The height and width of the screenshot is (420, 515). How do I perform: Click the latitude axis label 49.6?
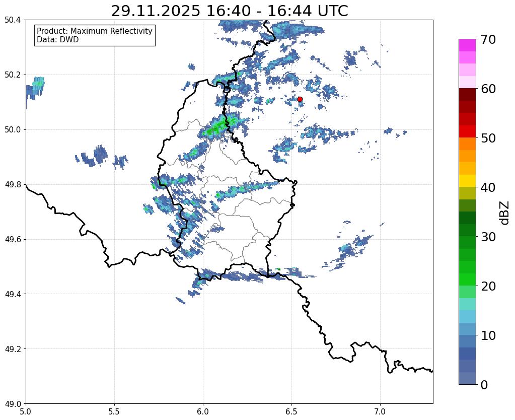(x=13, y=240)
